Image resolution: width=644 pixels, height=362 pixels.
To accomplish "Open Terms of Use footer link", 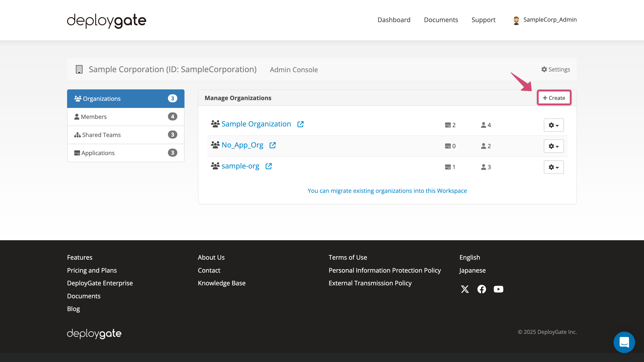I will click(348, 257).
